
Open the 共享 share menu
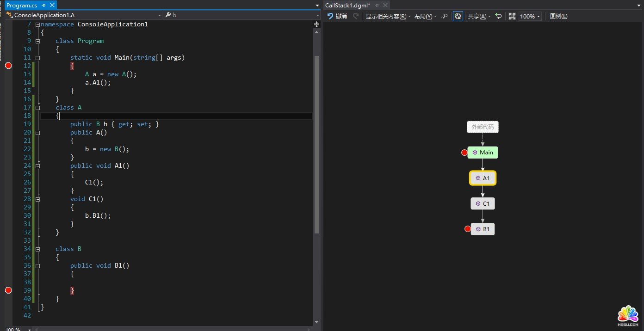[x=479, y=16]
